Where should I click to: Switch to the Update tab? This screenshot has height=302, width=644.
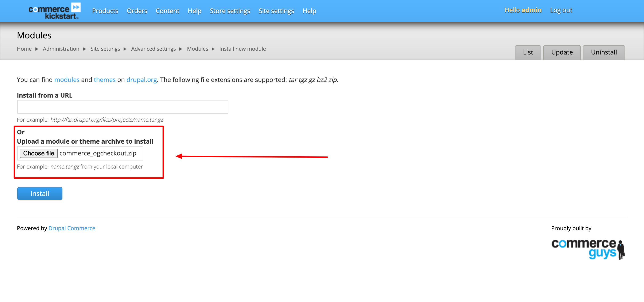[x=562, y=52]
